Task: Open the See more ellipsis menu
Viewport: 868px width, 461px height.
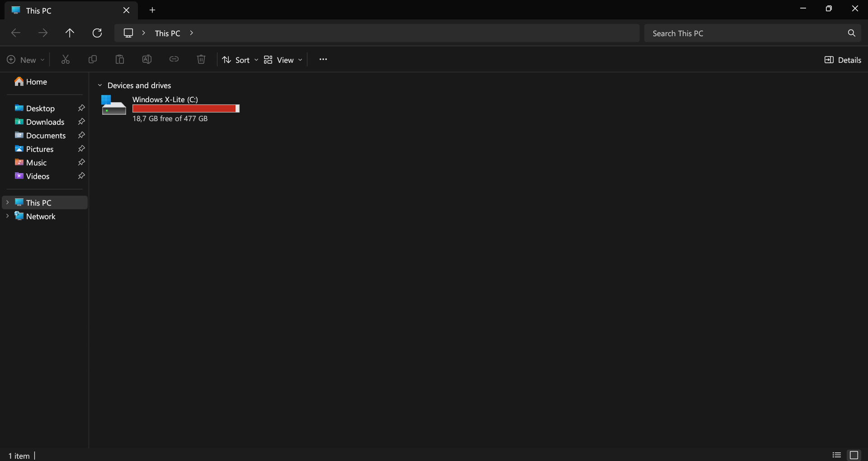Action: [x=323, y=60]
